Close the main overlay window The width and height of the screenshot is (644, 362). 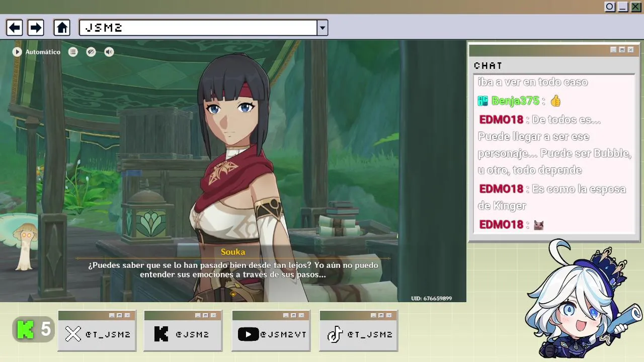[x=636, y=7]
